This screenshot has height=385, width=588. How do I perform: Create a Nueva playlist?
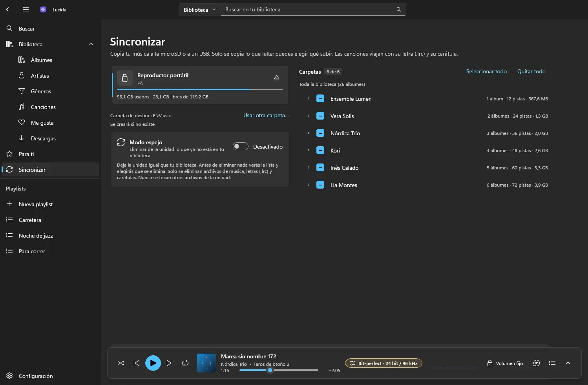coord(50,204)
